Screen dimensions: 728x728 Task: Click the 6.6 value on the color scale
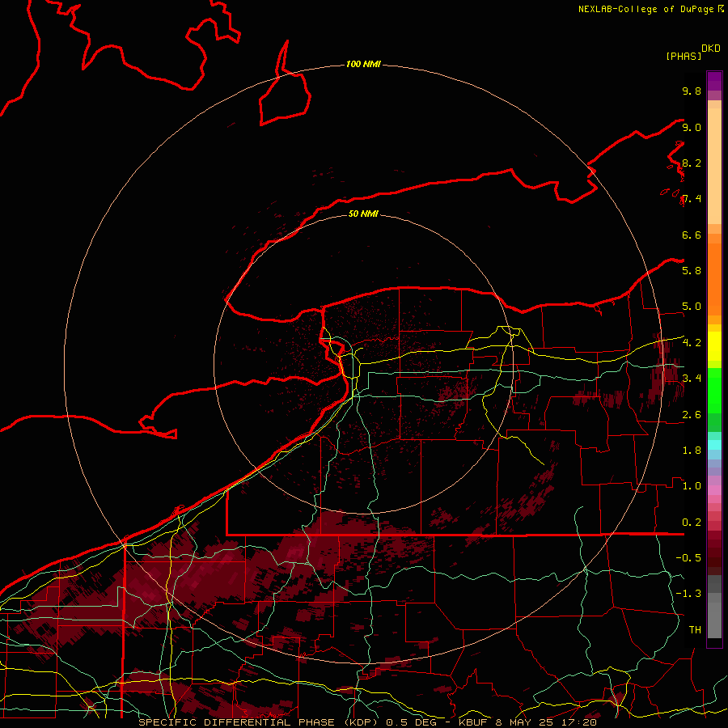[692, 235]
